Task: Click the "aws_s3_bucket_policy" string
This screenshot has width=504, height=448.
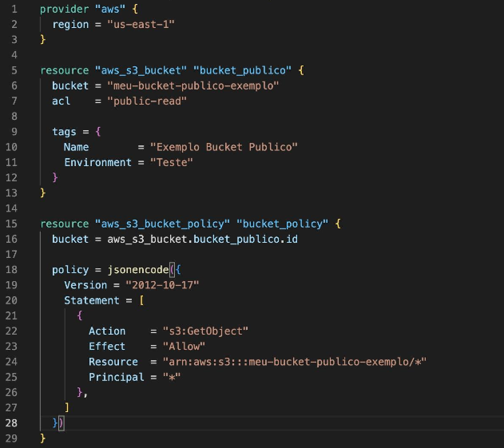Action: (x=162, y=224)
